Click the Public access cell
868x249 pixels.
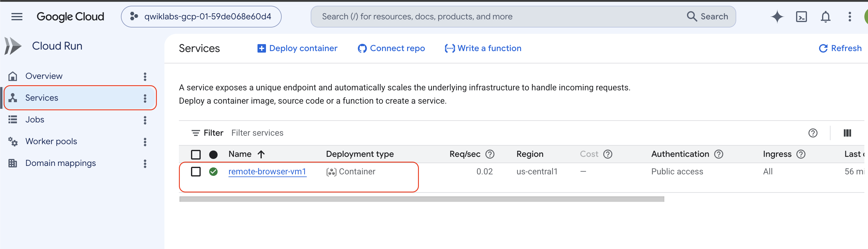click(677, 172)
